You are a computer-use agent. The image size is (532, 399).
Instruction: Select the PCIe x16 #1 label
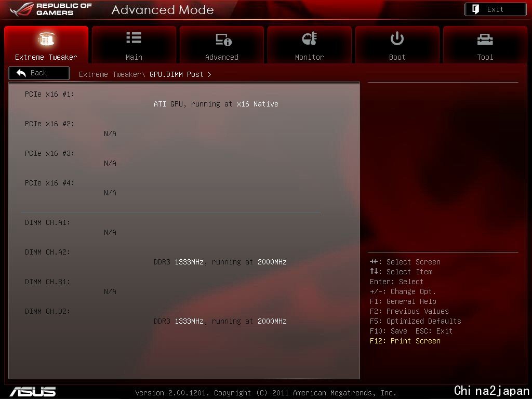coord(49,94)
